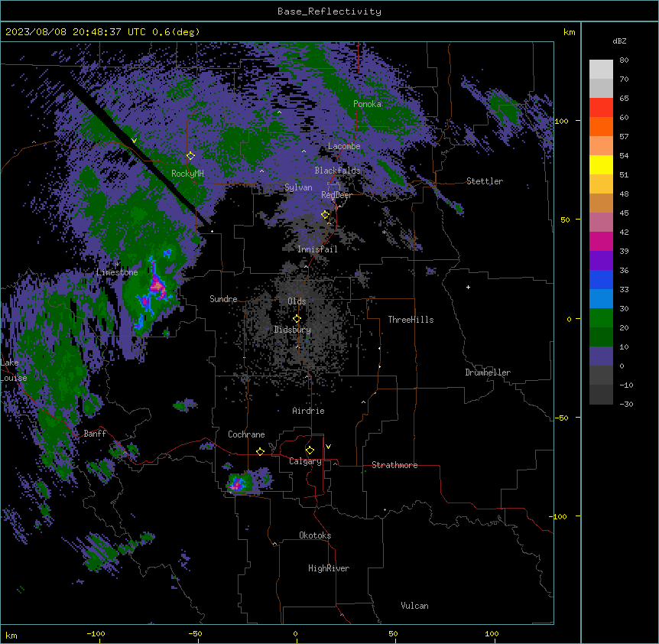Pick the red 65 dBZ legend swatch
Image resolution: width=659 pixels, height=644 pixels.
tap(601, 107)
